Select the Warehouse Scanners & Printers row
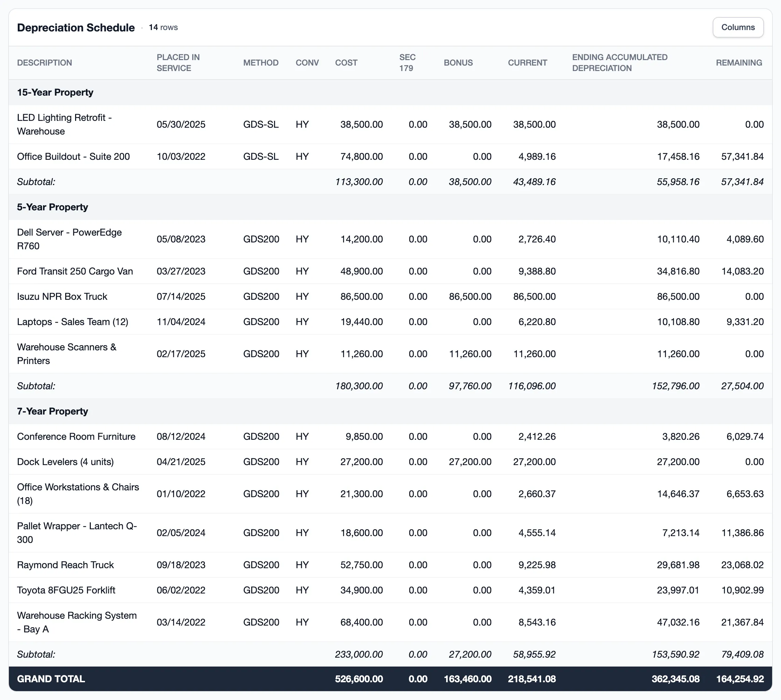The width and height of the screenshot is (781, 700). click(390, 354)
